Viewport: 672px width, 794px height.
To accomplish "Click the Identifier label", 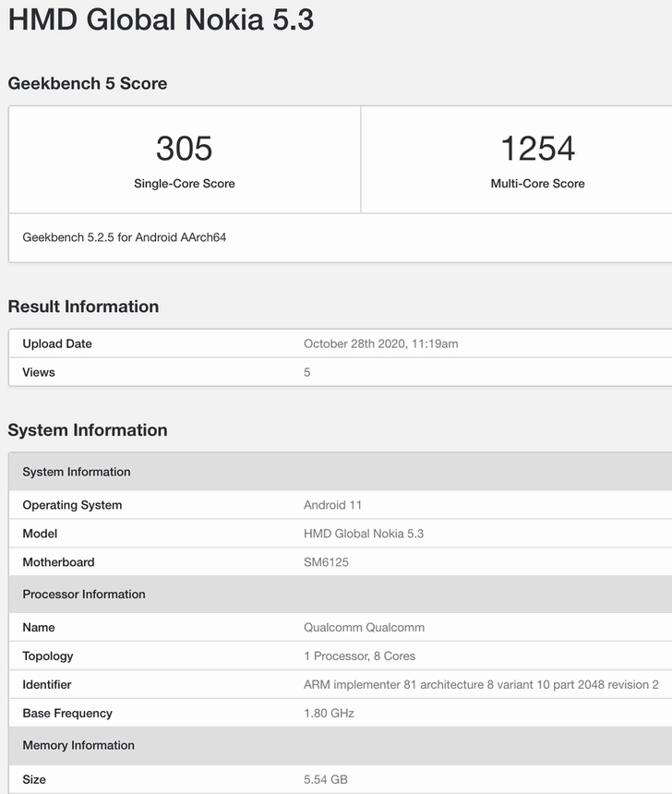I will (x=47, y=685).
